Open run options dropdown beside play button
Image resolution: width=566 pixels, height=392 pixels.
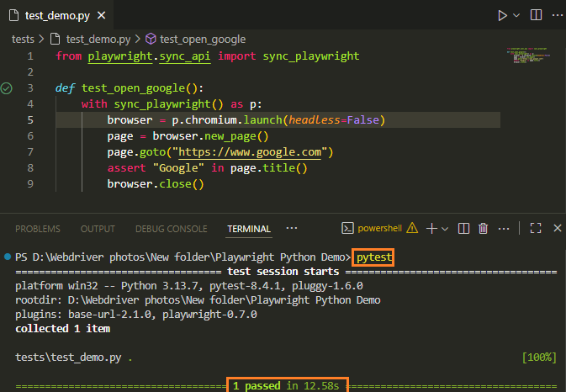click(x=516, y=15)
